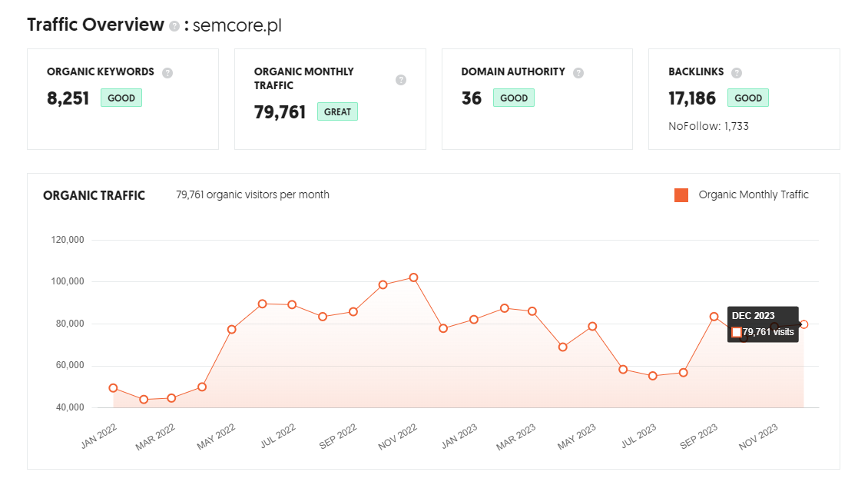Select the MAY 2022 data point
868x485 pixels.
232,330
